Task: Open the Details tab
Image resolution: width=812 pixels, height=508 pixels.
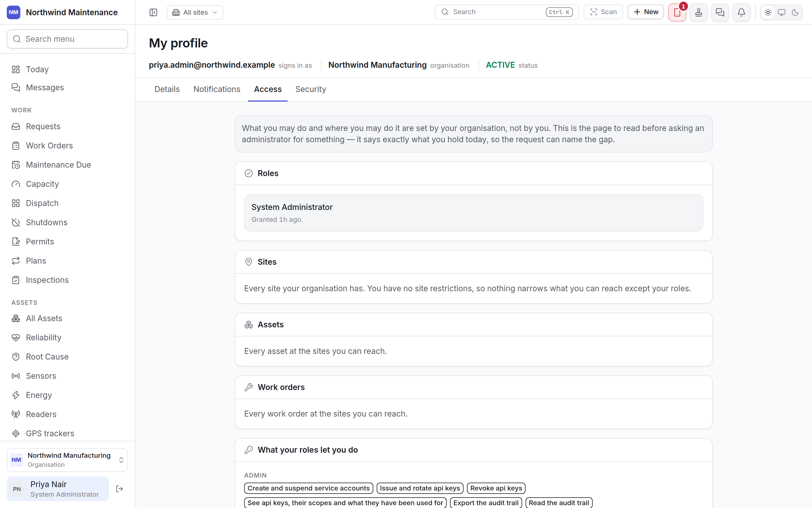Action: coord(167,89)
